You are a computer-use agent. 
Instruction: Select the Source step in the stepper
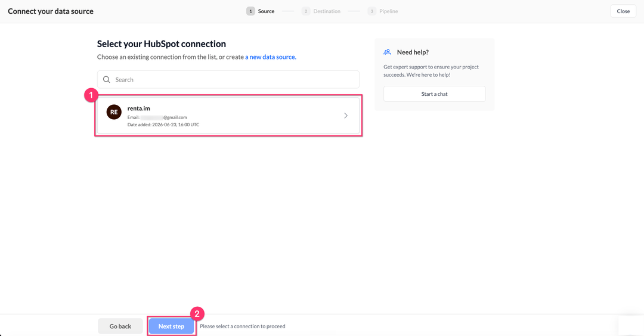coord(261,11)
